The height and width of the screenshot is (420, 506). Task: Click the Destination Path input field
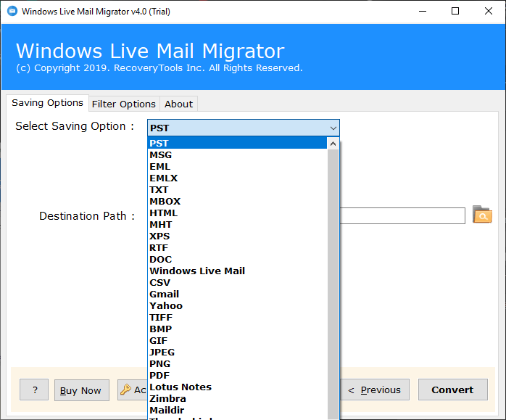402,215
